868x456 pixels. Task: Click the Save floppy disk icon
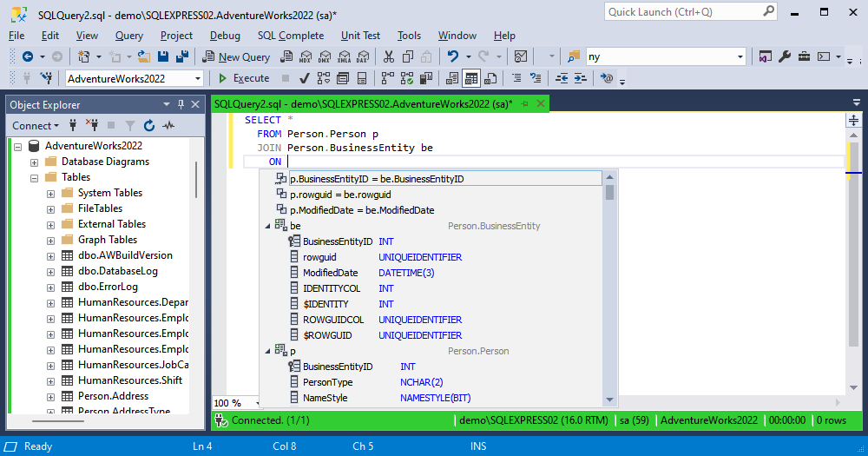tap(163, 56)
